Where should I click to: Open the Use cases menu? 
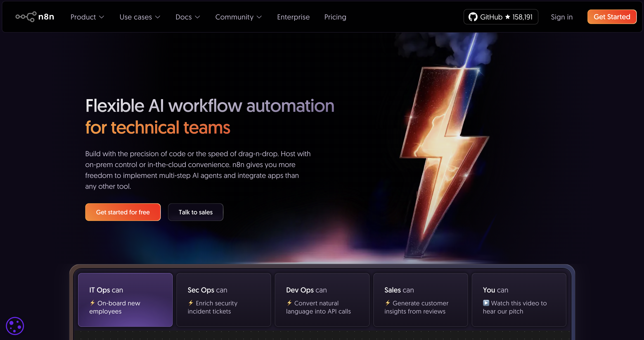tap(140, 17)
